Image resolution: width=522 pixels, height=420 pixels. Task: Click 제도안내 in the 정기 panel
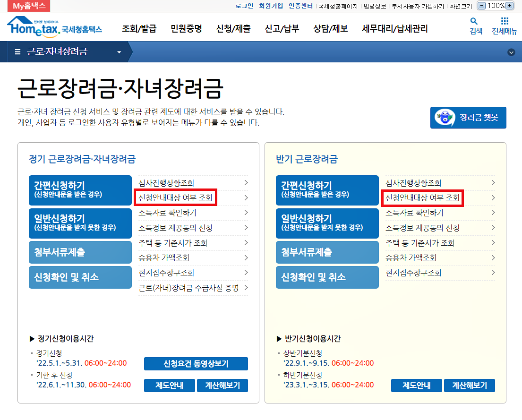(x=170, y=386)
